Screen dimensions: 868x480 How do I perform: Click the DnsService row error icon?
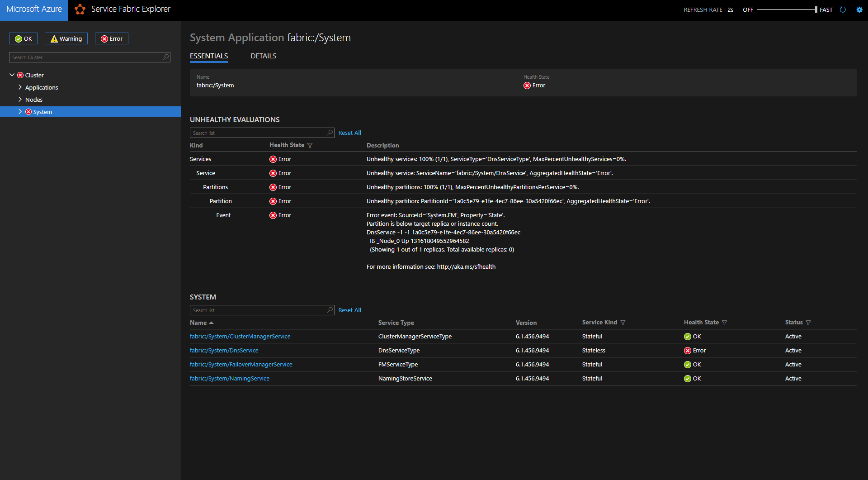(x=688, y=351)
